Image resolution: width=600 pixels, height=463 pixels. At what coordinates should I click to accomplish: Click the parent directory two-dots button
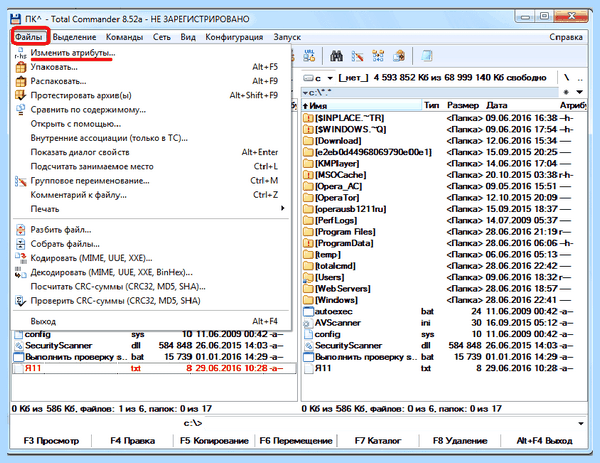click(580, 78)
